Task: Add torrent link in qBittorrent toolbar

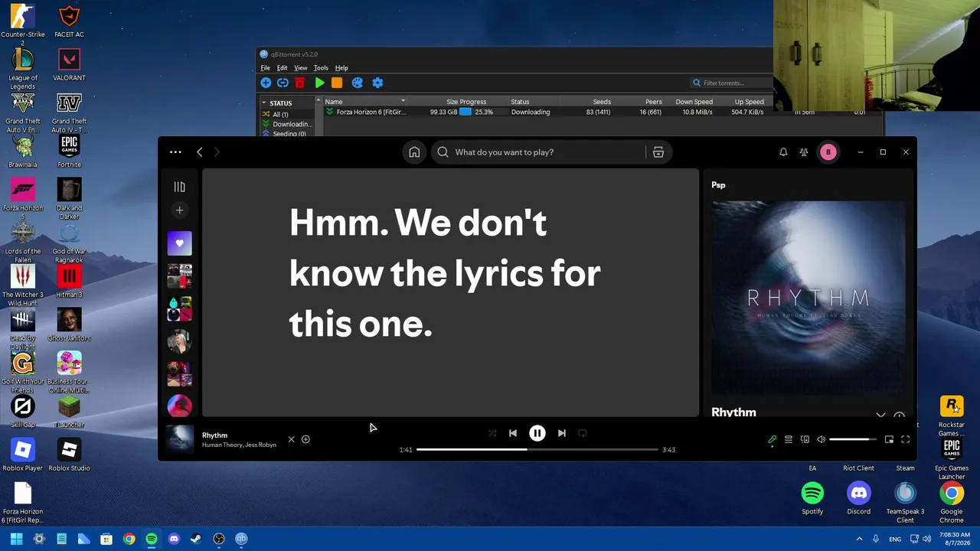Action: coord(283,83)
